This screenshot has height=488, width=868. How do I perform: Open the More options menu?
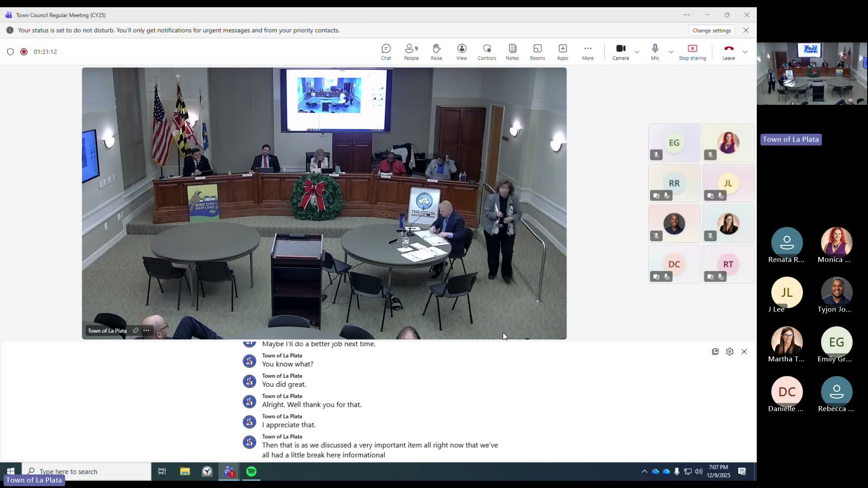(x=588, y=52)
